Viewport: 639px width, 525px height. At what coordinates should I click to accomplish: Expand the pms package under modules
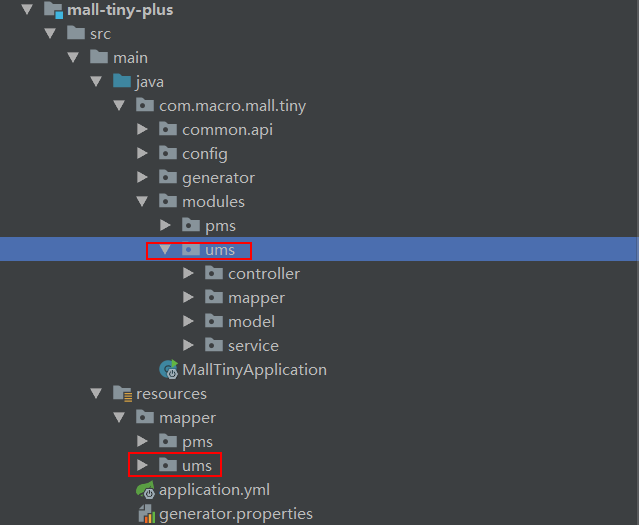point(165,225)
